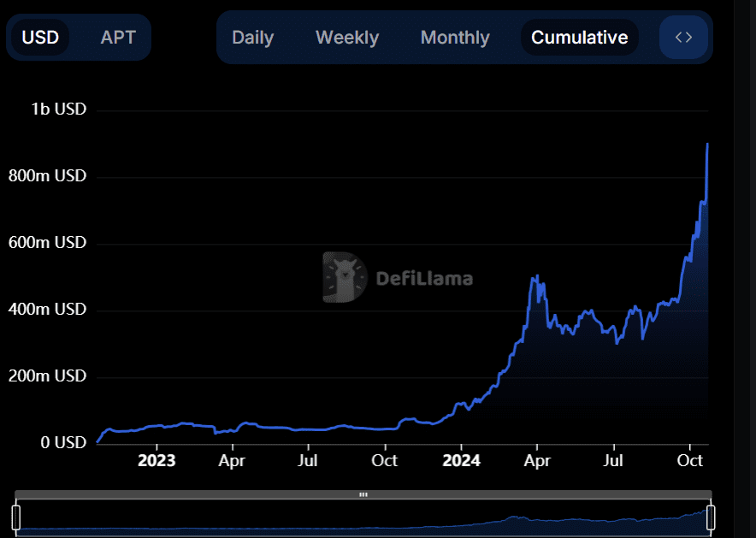Click the mini chart preview in range selector

[363, 522]
